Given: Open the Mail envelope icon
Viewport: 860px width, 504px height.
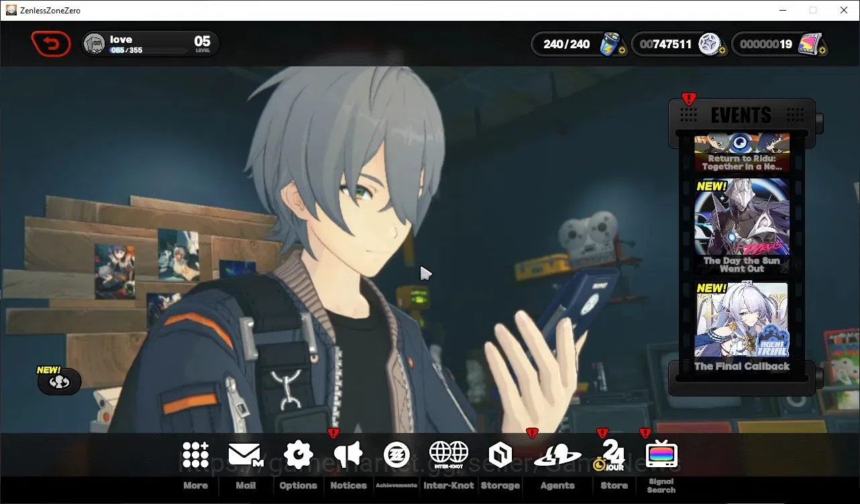Looking at the screenshot, I should point(246,454).
